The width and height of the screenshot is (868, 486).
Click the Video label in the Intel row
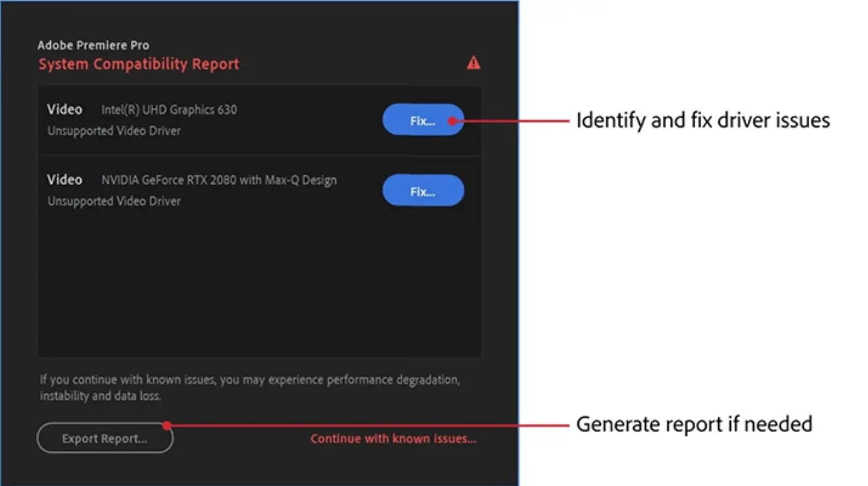click(65, 109)
